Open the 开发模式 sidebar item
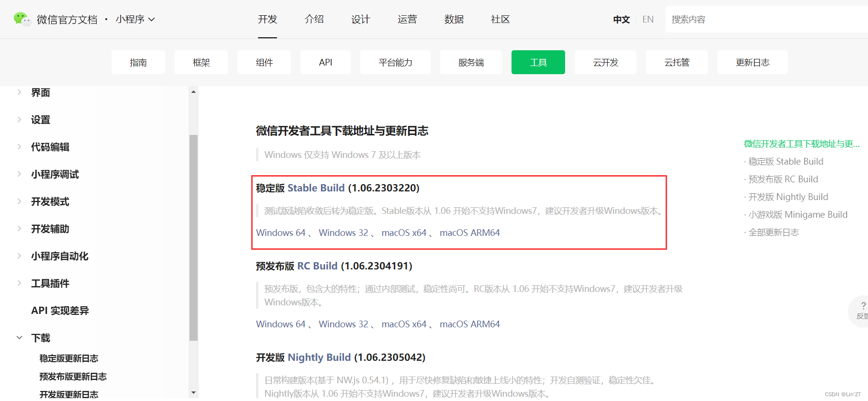This screenshot has height=401, width=868. (x=50, y=201)
